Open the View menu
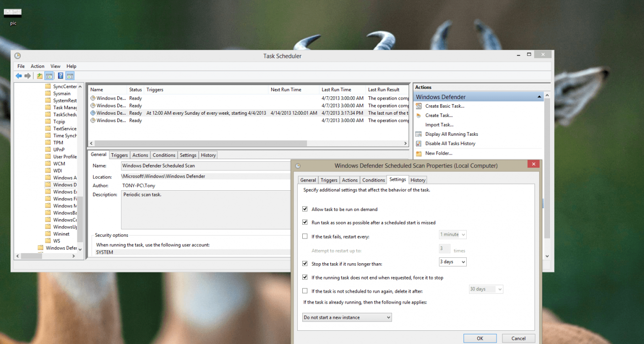The image size is (644, 344). click(55, 66)
